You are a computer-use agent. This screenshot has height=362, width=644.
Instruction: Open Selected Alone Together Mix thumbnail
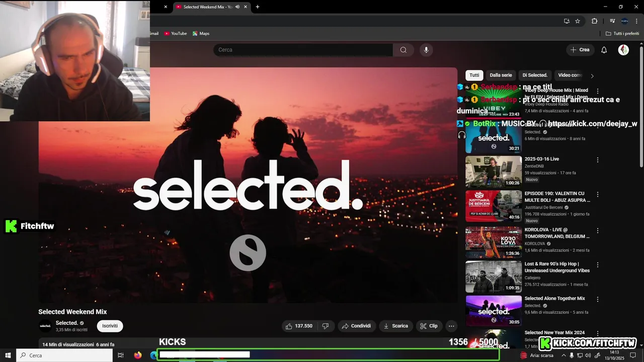494,311
